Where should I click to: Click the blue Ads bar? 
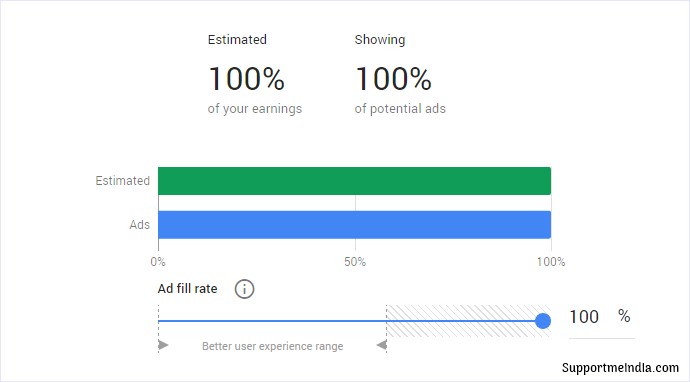[354, 225]
